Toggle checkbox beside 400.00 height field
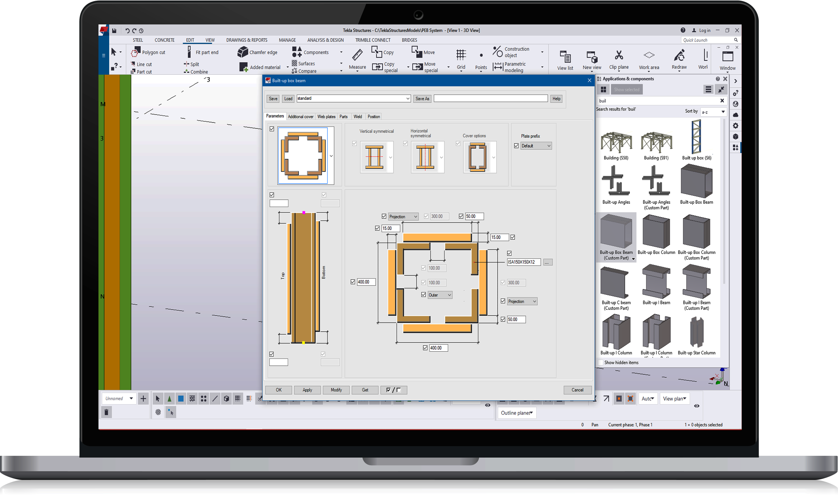 pos(353,282)
